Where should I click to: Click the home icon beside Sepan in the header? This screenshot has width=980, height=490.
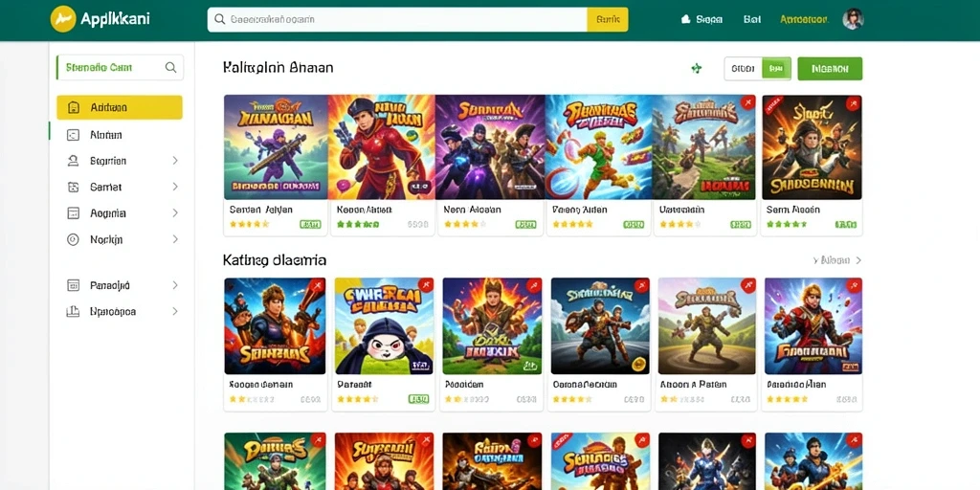point(685,19)
